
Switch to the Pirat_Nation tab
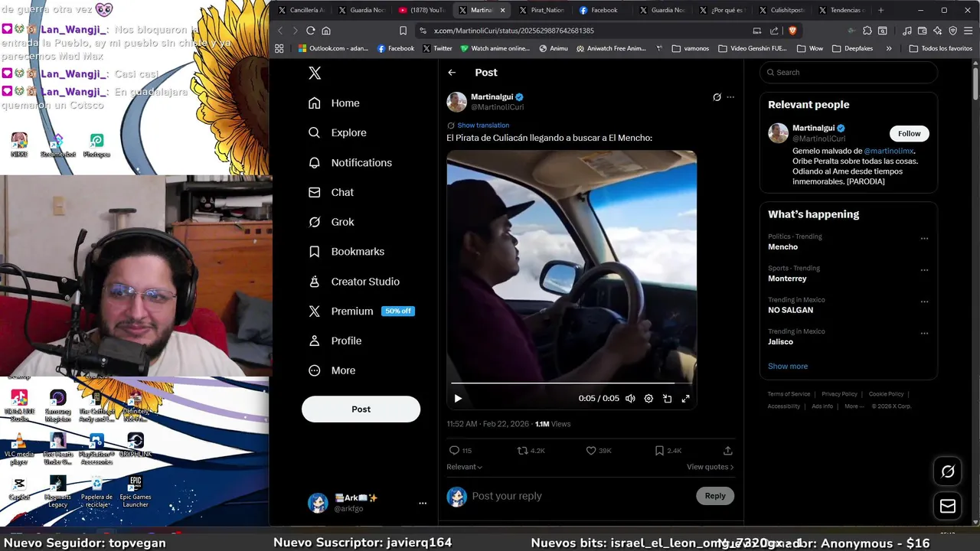[541, 10]
